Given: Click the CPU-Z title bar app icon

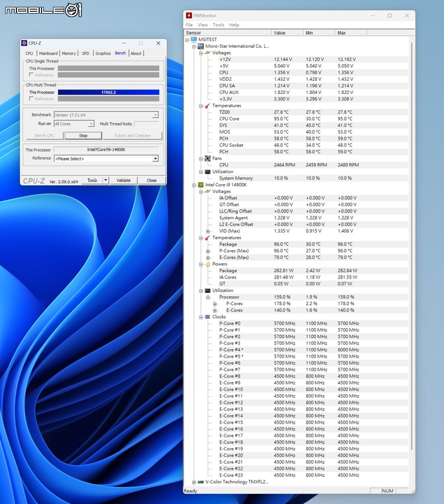Looking at the screenshot, I should coord(24,43).
